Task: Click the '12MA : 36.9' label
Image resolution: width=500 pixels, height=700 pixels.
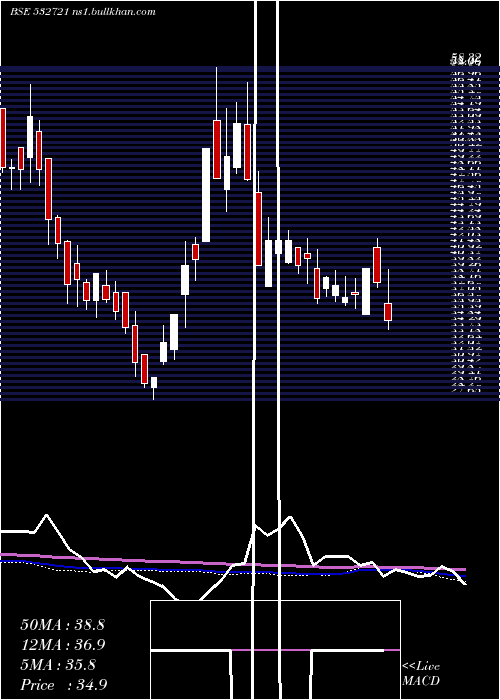Action: [x=64, y=645]
